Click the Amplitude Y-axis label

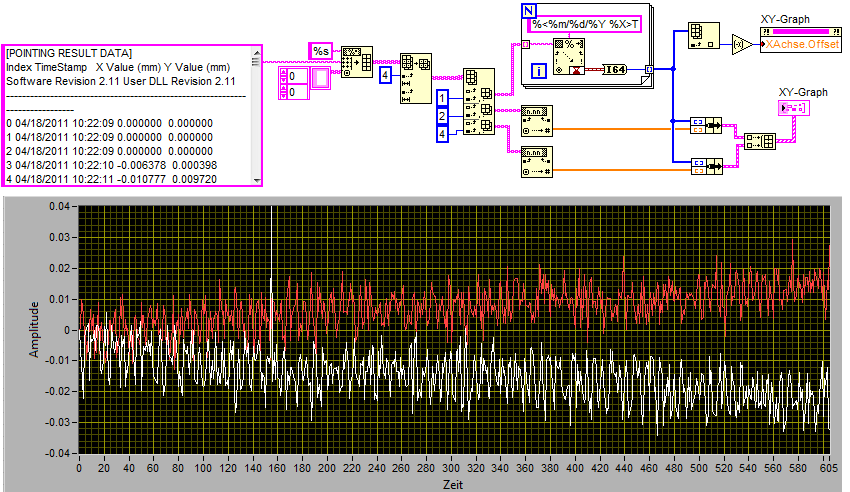[34, 329]
